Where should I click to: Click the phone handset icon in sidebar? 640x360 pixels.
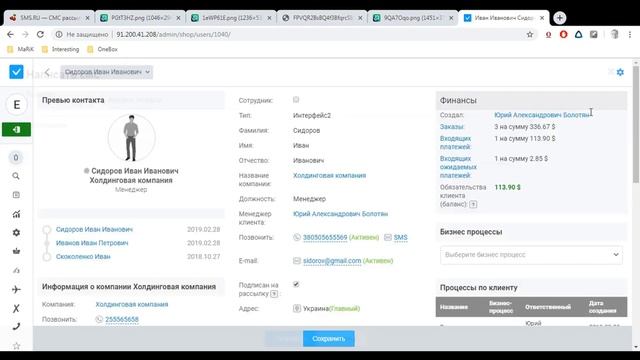(16, 327)
